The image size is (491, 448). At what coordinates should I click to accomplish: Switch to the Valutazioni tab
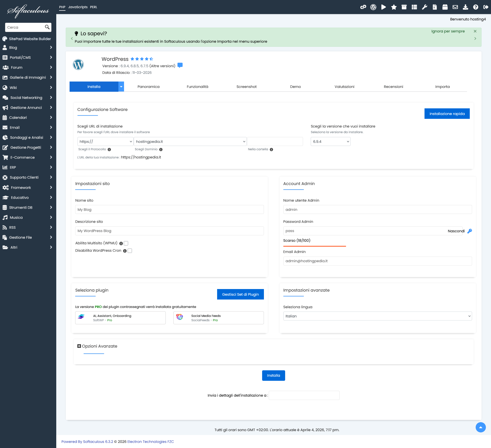[x=344, y=87]
